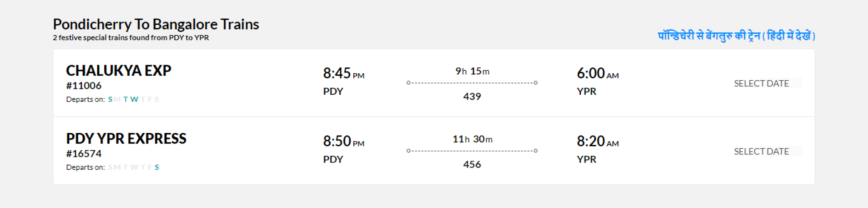
Task: Click the 439 distance value
Action: pyautogui.click(x=472, y=97)
